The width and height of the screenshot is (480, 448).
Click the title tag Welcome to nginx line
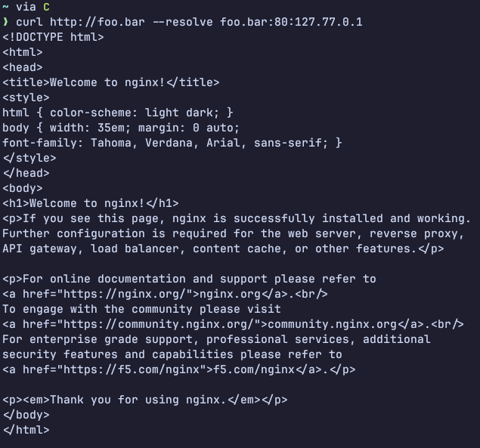111,82
